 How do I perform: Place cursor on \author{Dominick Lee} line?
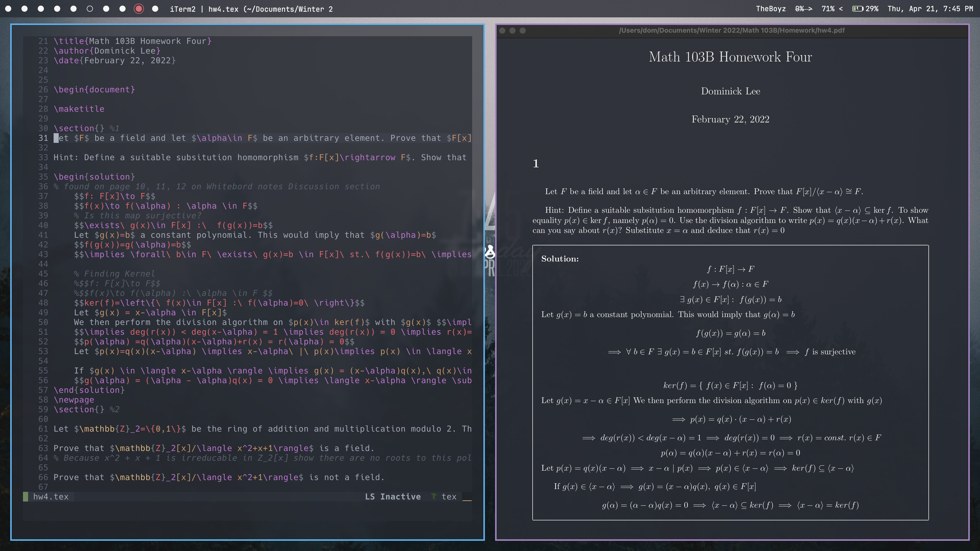pos(107,51)
